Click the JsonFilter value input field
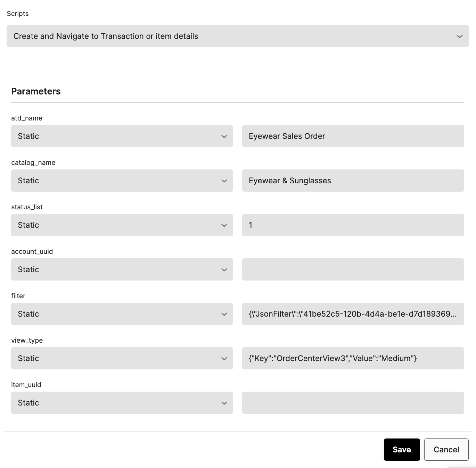 [353, 314]
